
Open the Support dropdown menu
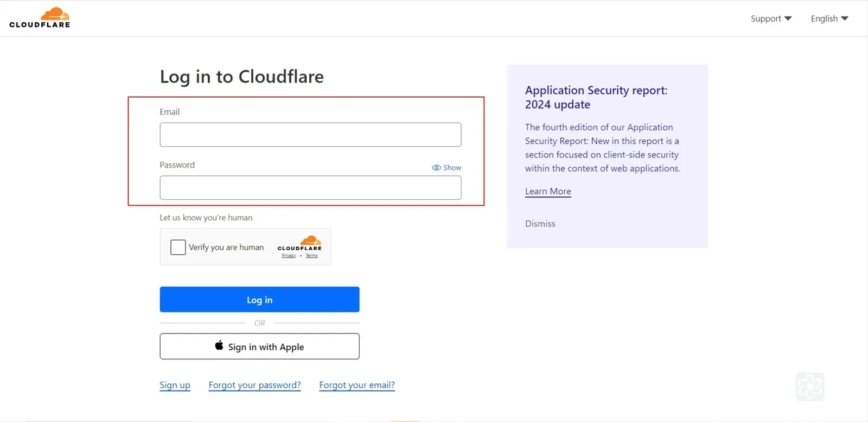[771, 18]
